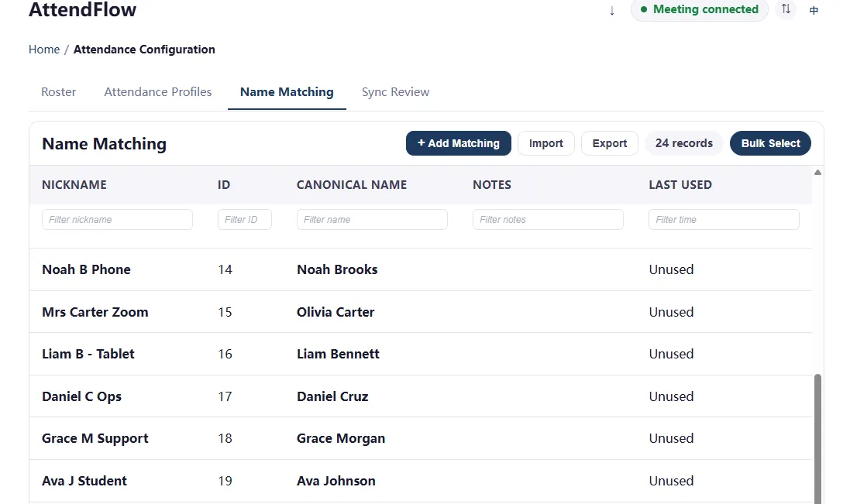The width and height of the screenshot is (850, 504).
Task: Click canonical name Ava Johnson
Action: click(x=336, y=481)
